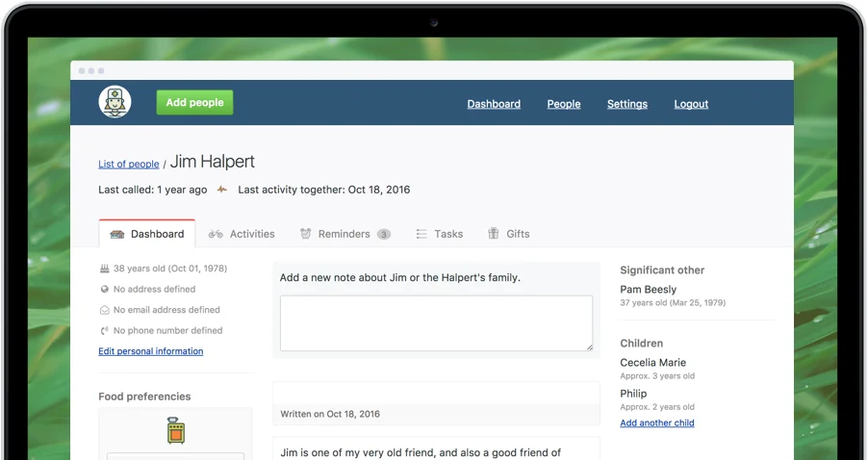Click the checklist icon beside Tasks
Image resolution: width=868 pixels, height=460 pixels.
(421, 234)
